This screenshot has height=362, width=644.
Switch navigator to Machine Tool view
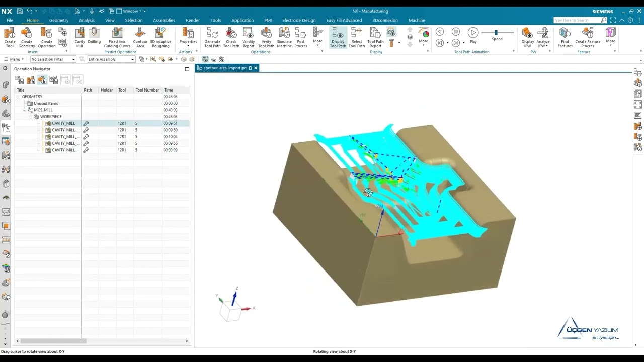point(31,80)
